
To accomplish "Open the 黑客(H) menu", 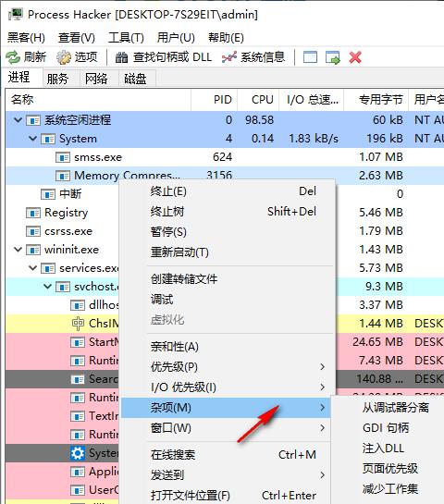I will point(26,38).
